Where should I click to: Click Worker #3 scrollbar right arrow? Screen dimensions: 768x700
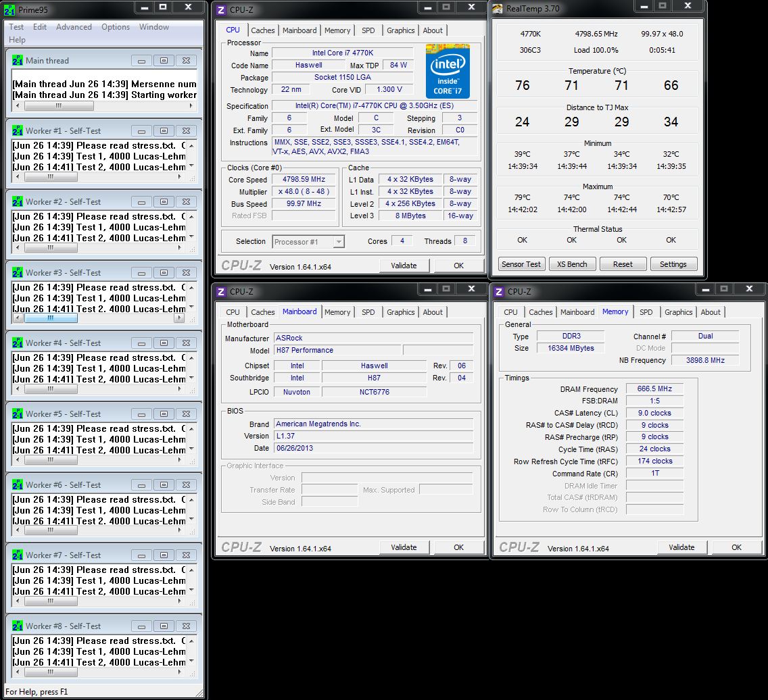coord(178,318)
